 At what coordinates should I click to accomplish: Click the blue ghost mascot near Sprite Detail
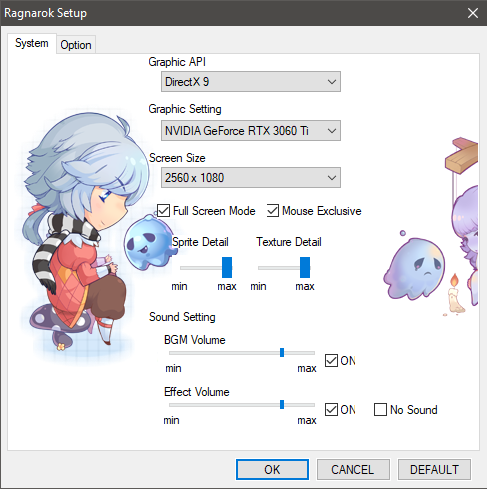(x=149, y=242)
